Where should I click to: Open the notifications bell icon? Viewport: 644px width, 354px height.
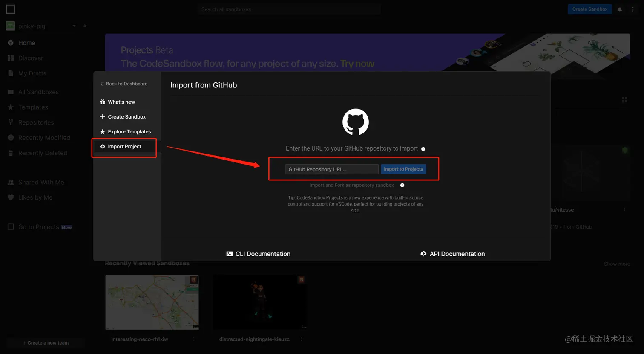click(620, 9)
